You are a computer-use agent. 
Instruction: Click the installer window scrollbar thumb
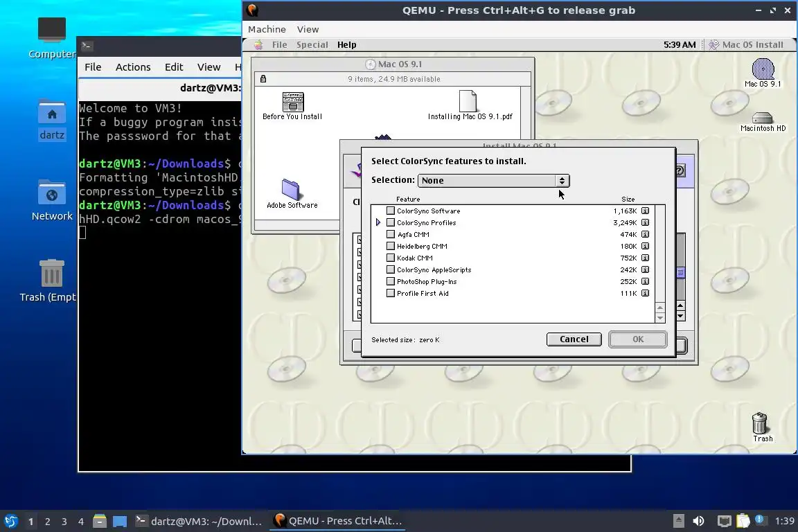[680, 273]
